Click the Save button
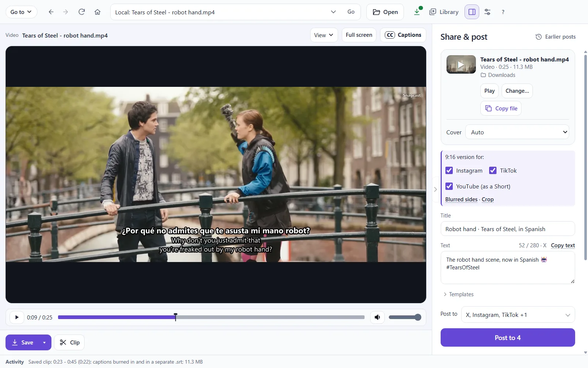 (23, 343)
